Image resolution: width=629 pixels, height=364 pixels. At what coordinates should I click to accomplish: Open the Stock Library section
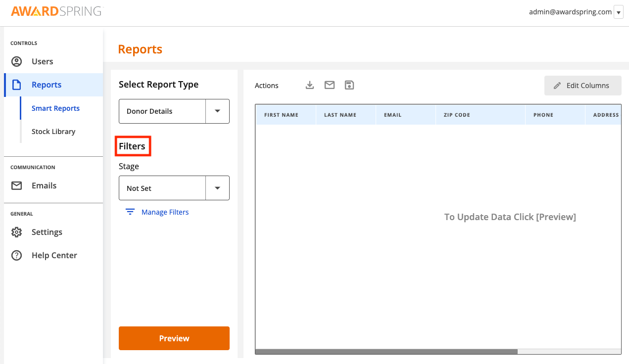click(x=53, y=132)
